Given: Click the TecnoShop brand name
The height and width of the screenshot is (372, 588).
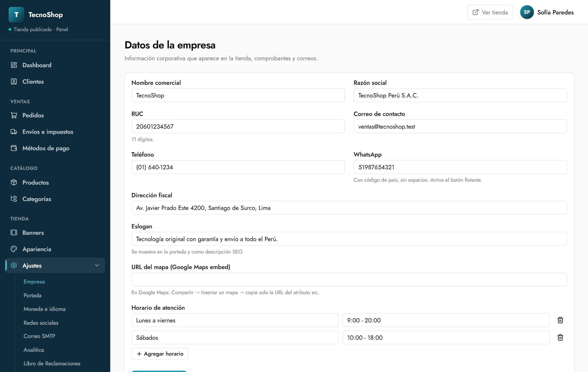Looking at the screenshot, I should [x=46, y=15].
